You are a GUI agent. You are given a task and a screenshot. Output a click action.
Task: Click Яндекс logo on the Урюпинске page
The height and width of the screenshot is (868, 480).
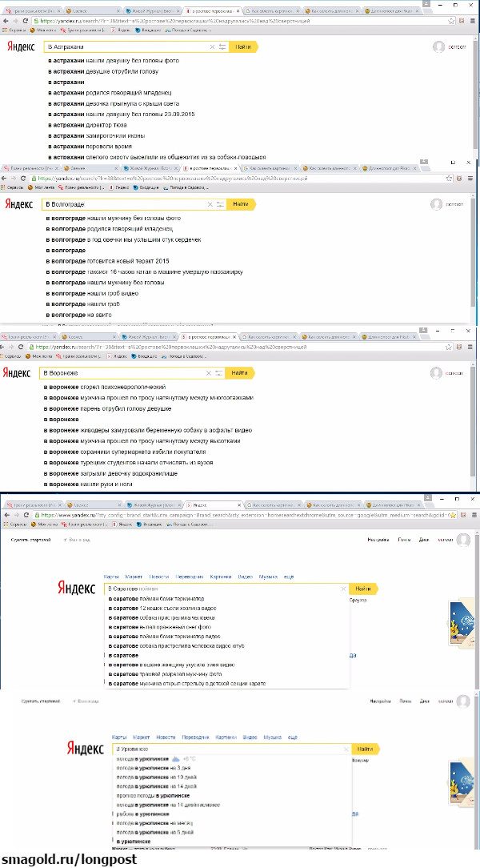pyautogui.click(x=85, y=749)
